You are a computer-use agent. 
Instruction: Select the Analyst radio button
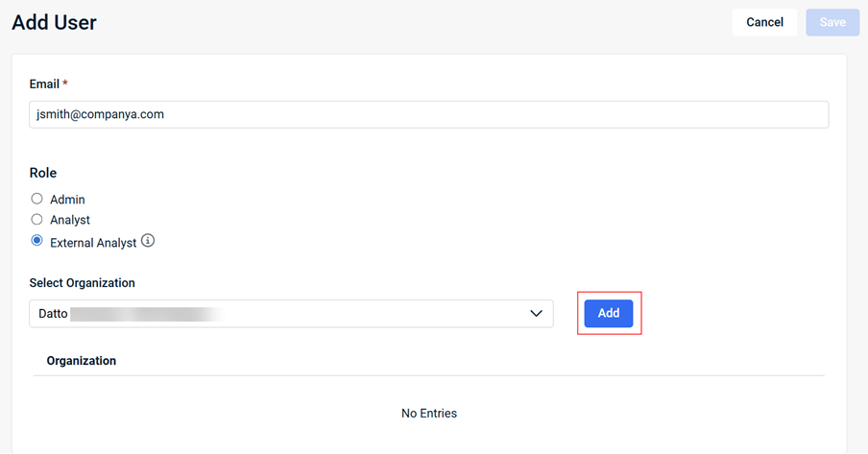point(37,220)
